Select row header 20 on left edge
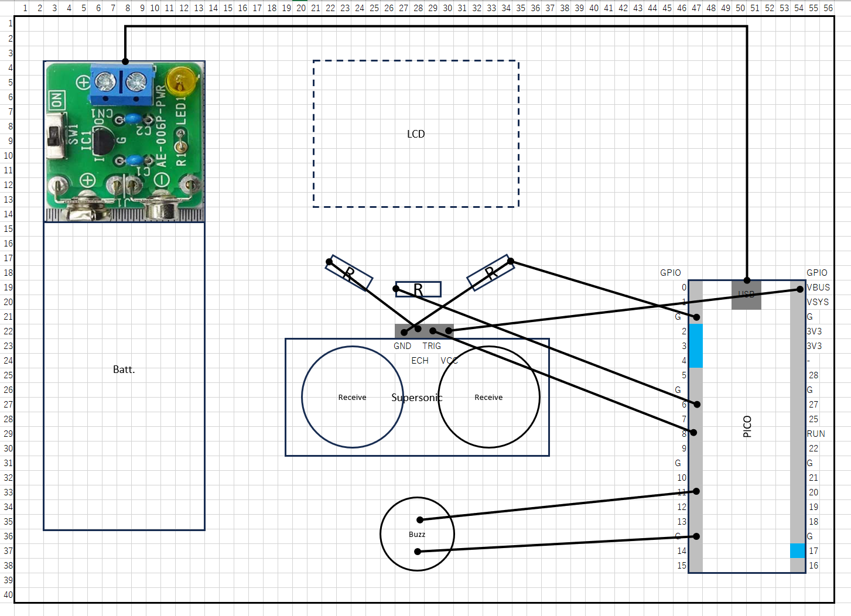 [8, 302]
